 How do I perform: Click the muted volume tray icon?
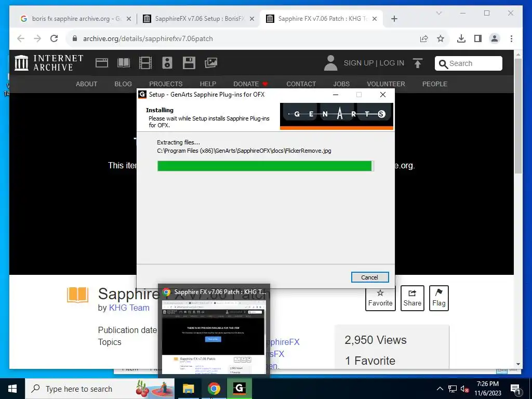tap(464, 389)
